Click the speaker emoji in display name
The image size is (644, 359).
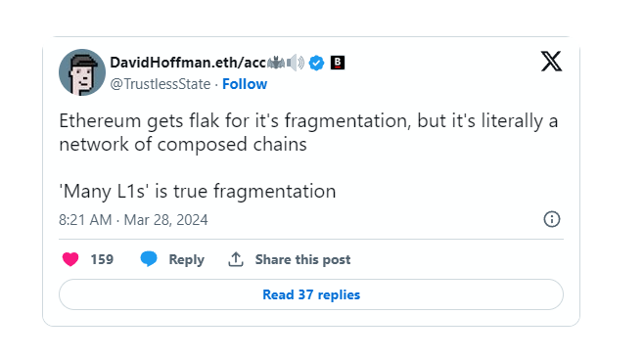296,63
